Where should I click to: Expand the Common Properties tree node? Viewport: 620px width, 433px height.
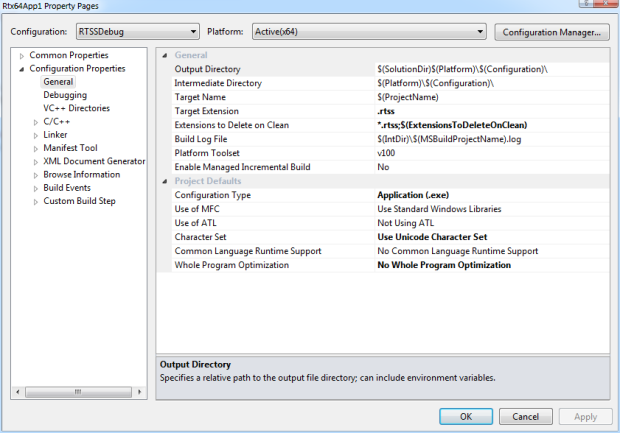pos(22,56)
